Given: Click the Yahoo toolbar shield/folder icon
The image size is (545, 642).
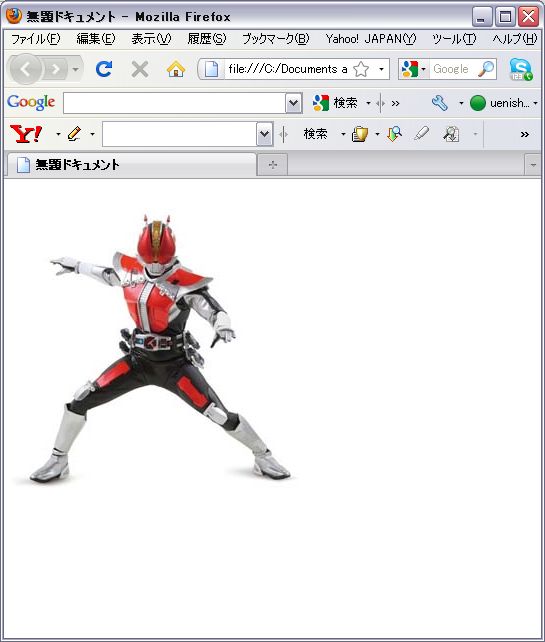Looking at the screenshot, I should point(360,134).
